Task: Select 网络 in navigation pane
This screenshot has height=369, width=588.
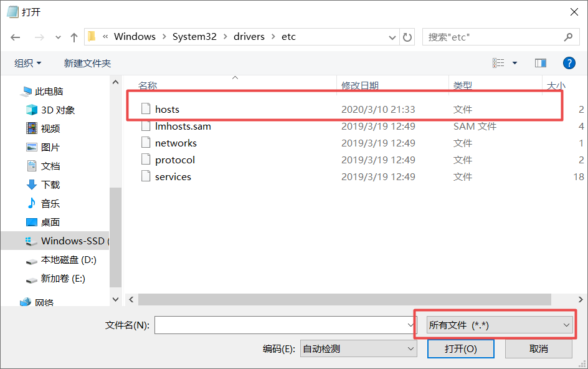Action: pyautogui.click(x=44, y=302)
